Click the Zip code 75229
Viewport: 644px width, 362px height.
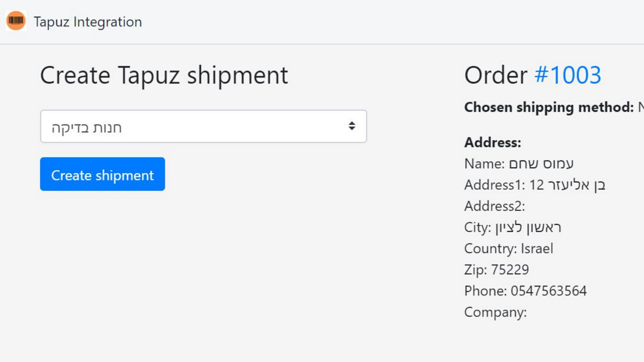coord(497,269)
